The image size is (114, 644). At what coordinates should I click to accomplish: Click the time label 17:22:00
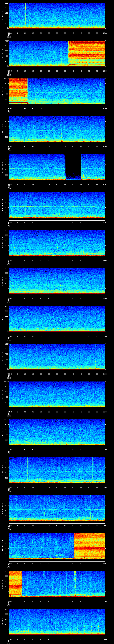tap(9, 336)
